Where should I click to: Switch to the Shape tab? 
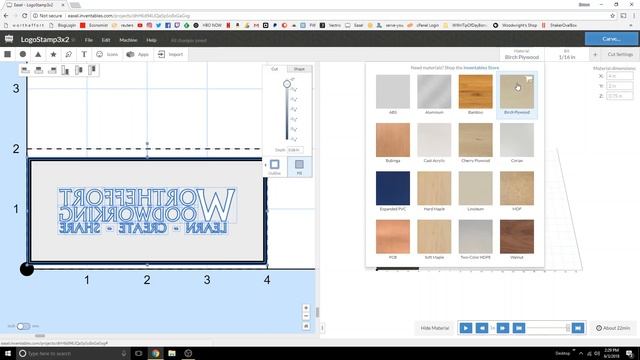pyautogui.click(x=299, y=69)
